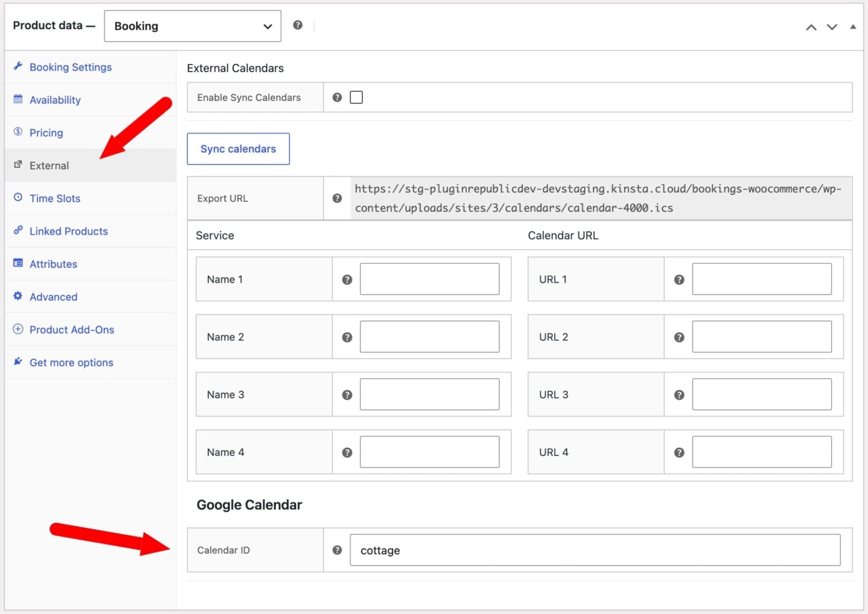Image resolution: width=868 pixels, height=614 pixels.
Task: Click help icon for Name 2
Action: coord(347,337)
